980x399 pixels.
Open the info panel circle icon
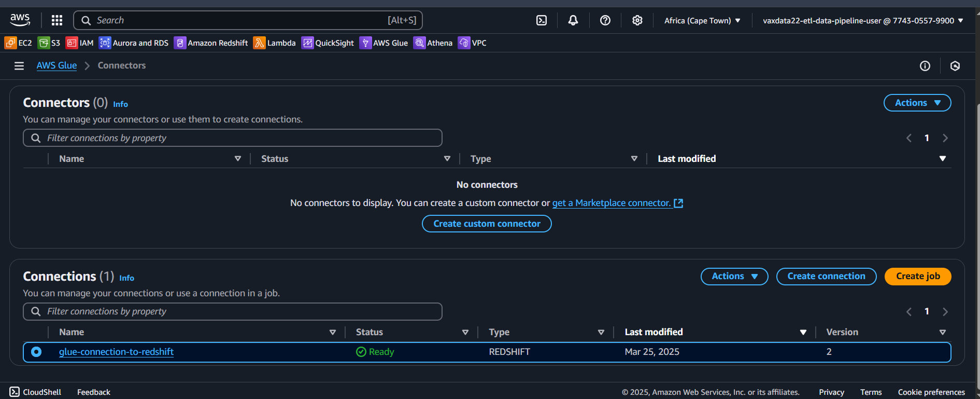(925, 66)
